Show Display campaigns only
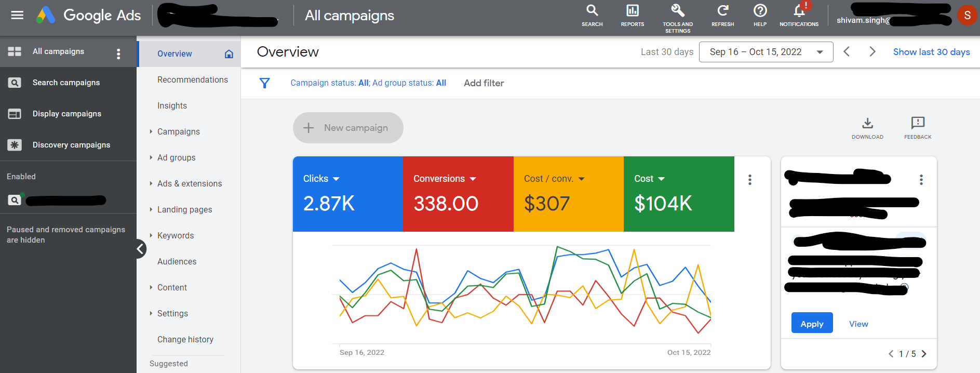 pos(66,114)
